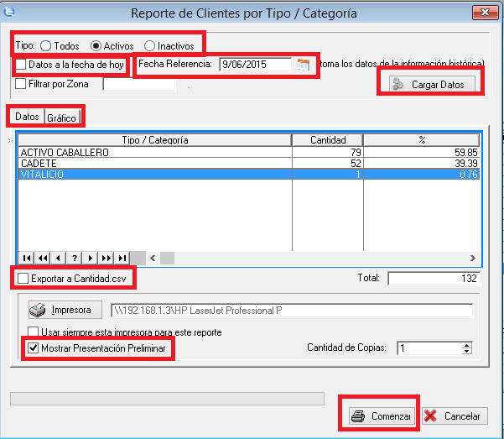The image size is (504, 439).
Task: Check Exportar a Cantidad.csv option
Action: pos(23,278)
